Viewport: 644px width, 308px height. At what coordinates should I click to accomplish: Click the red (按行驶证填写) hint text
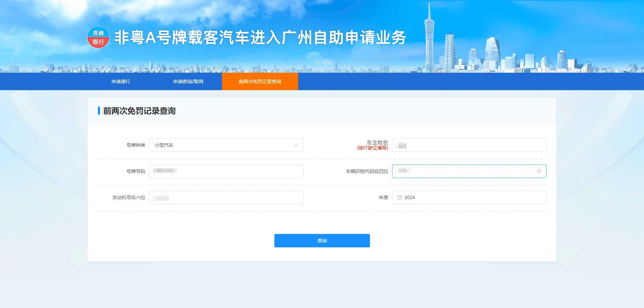point(372,148)
